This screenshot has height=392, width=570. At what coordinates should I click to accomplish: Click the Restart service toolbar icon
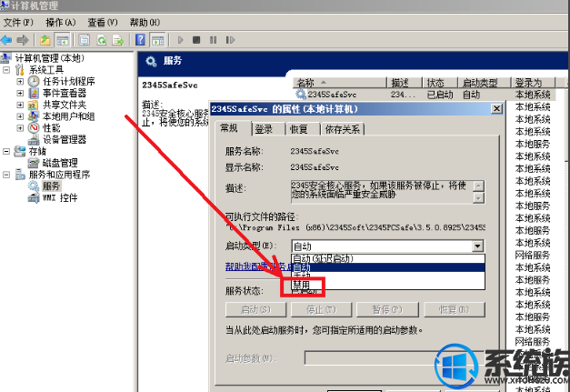(230, 40)
